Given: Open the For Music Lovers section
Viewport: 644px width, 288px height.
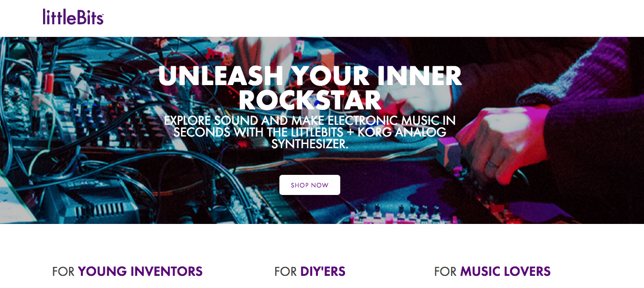Looking at the screenshot, I should click(492, 271).
